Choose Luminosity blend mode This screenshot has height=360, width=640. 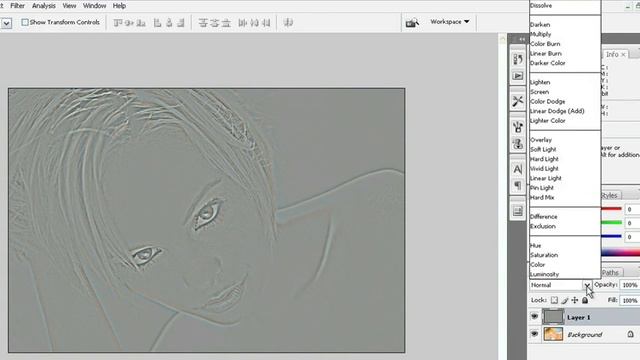tap(544, 274)
